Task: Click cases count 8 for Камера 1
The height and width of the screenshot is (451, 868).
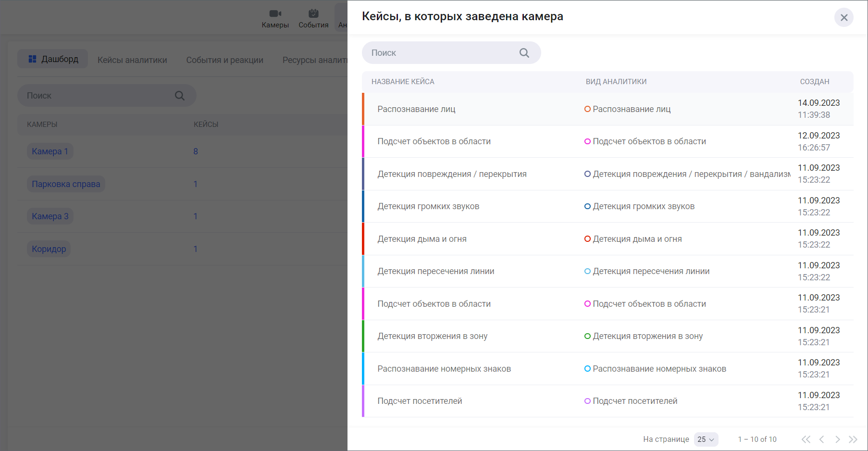Action: pyautogui.click(x=196, y=151)
